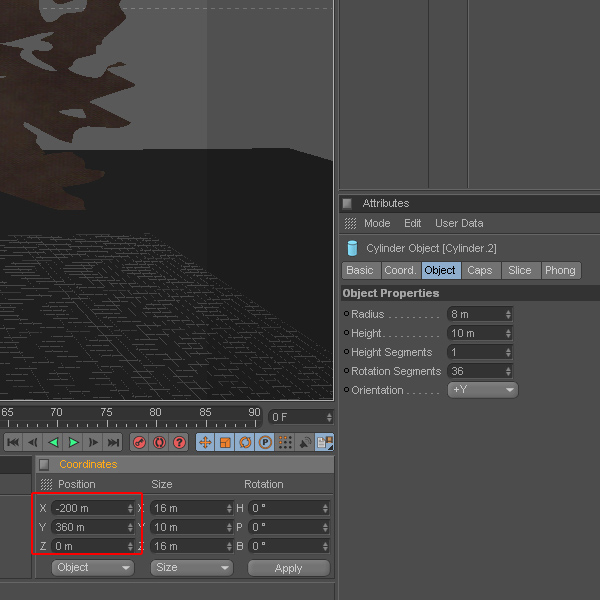
Task: Click the hatched icon beside Mode
Action: [350, 223]
